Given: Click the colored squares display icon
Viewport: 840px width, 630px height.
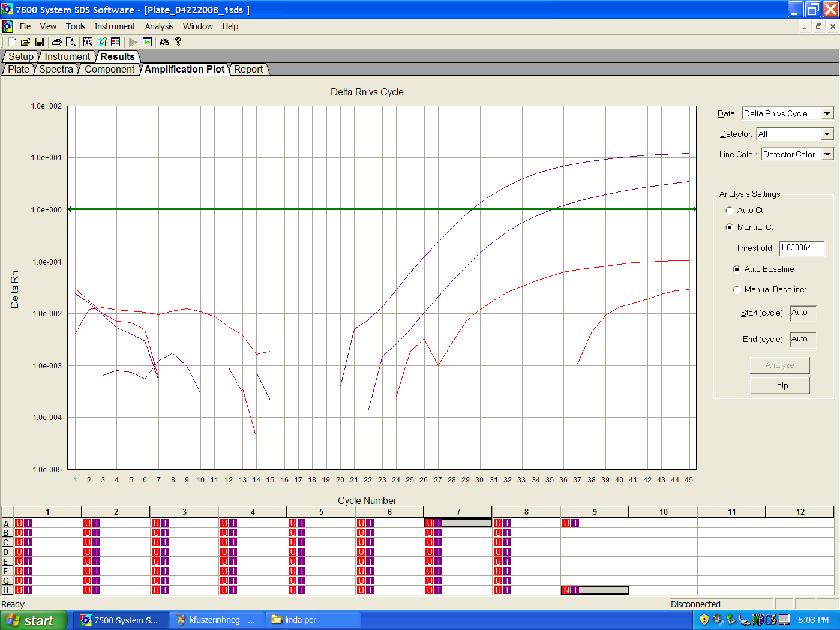Looking at the screenshot, I should (x=116, y=42).
